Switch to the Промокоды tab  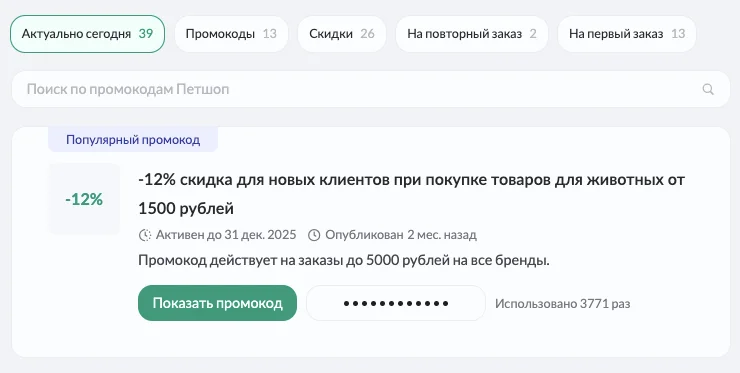point(231,34)
